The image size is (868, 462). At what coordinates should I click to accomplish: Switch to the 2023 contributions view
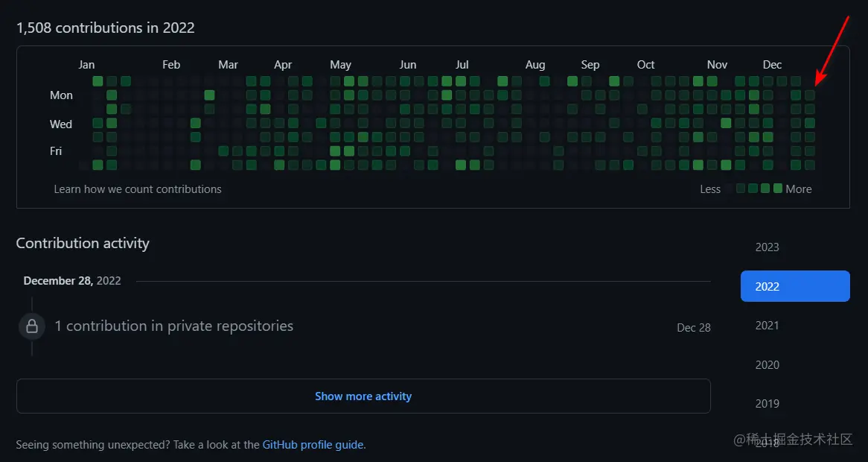coord(767,247)
